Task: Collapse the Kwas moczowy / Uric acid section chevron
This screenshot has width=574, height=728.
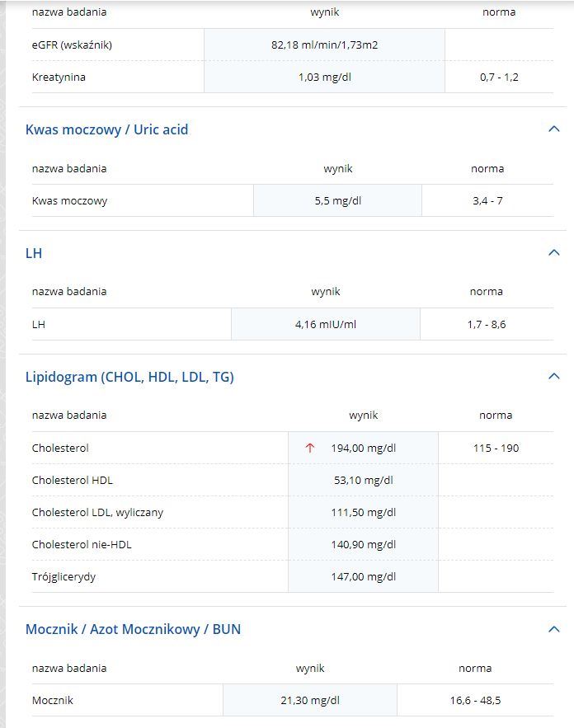Action: click(x=553, y=129)
